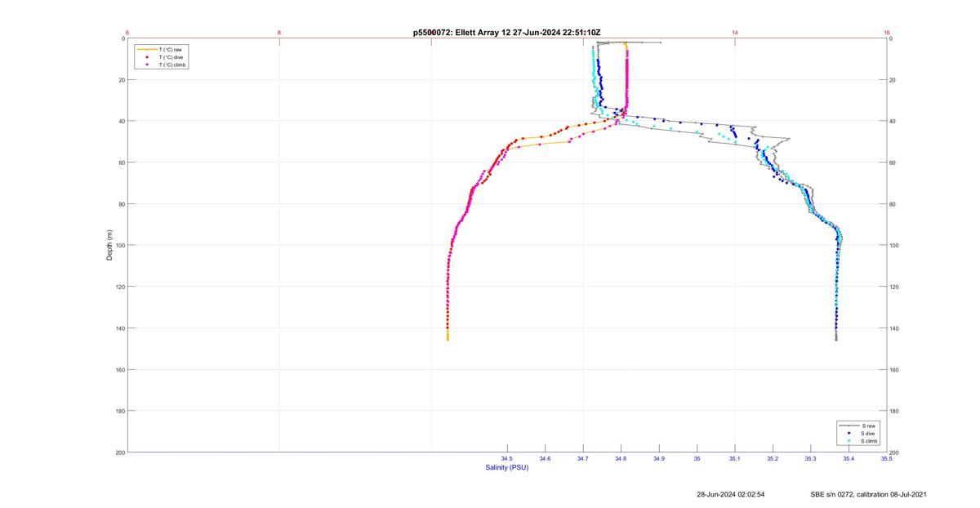Select the "S climb" legend entry
Viewport: 980px width, 508px height.
859,441
